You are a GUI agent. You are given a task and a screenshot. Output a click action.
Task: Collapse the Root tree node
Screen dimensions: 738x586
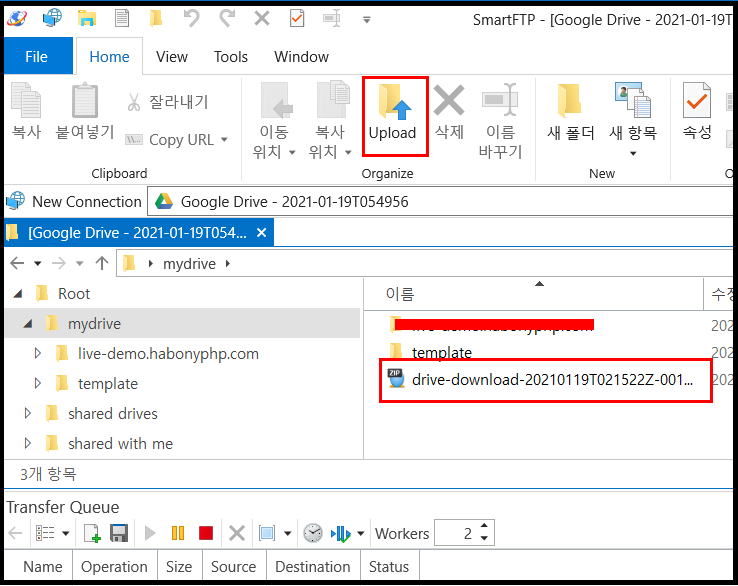pos(18,294)
